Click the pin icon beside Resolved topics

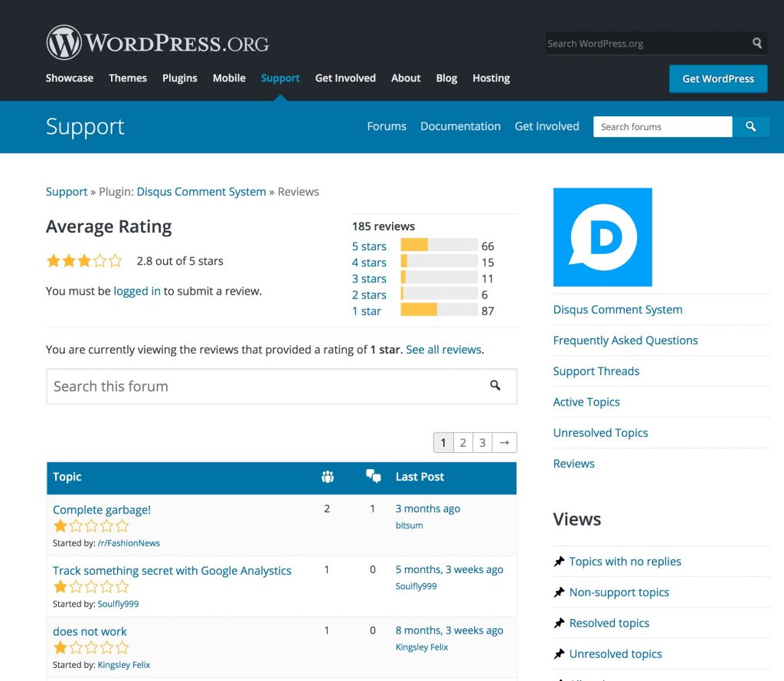click(x=559, y=623)
